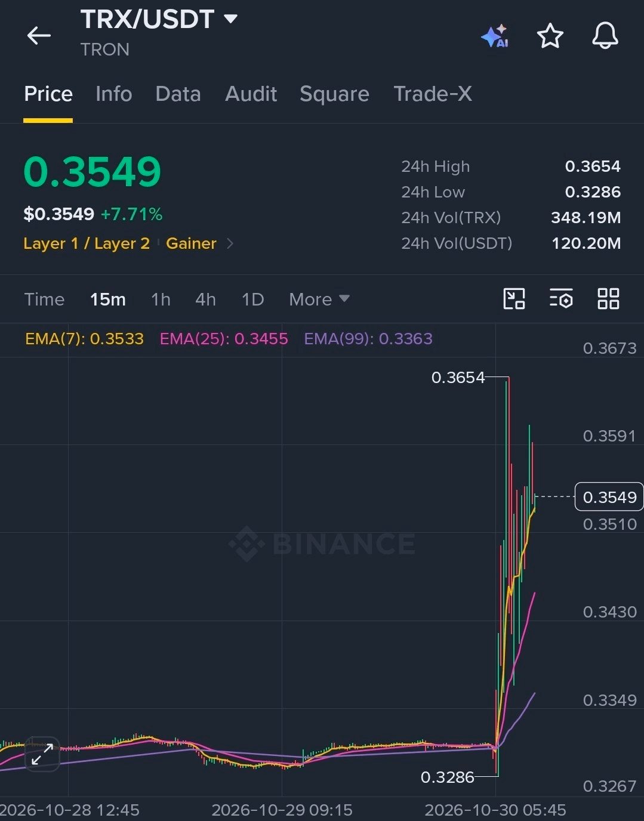644x821 pixels.
Task: Select the 1D chart interval
Action: click(252, 299)
